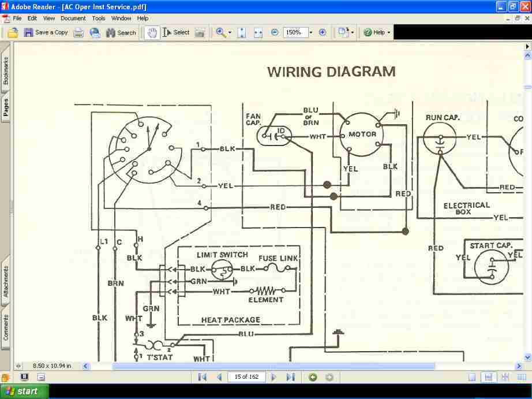Click the Search button
532x399 pixels.
pos(121,33)
